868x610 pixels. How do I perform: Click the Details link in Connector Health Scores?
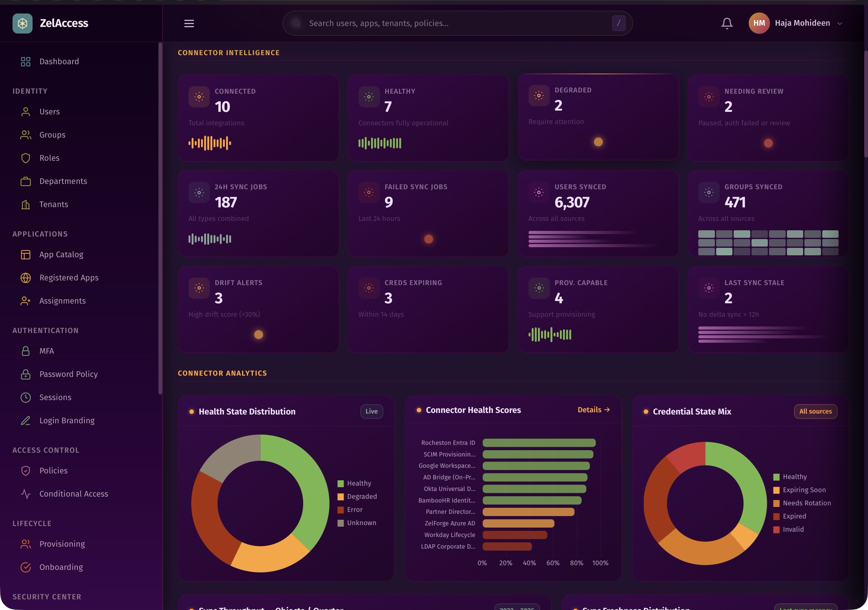593,410
